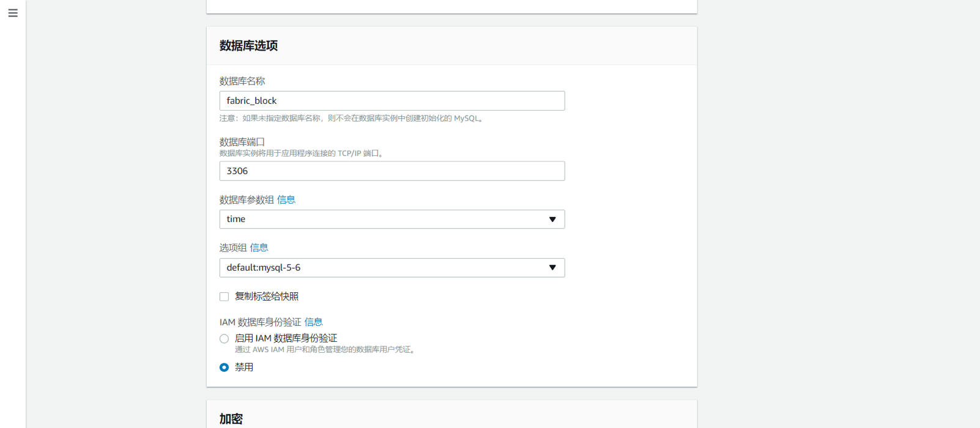Click the 数据库名称 field label
980x428 pixels.
pos(242,81)
